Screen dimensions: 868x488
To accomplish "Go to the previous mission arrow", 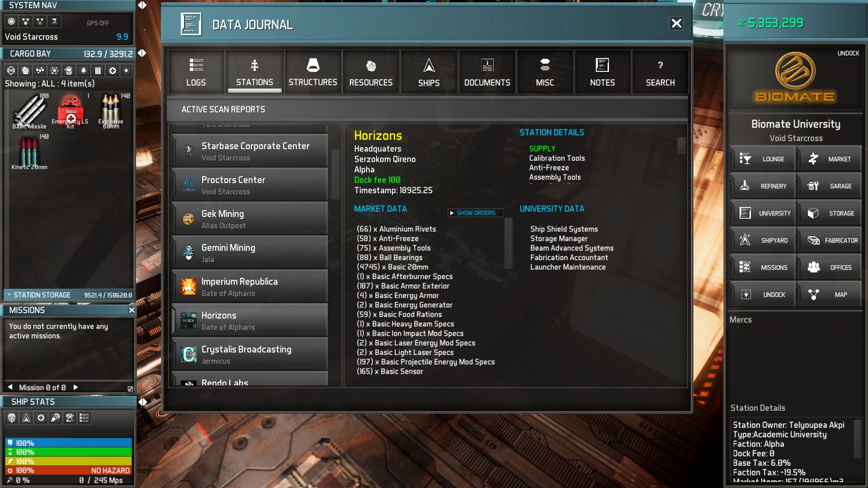I will [x=10, y=387].
